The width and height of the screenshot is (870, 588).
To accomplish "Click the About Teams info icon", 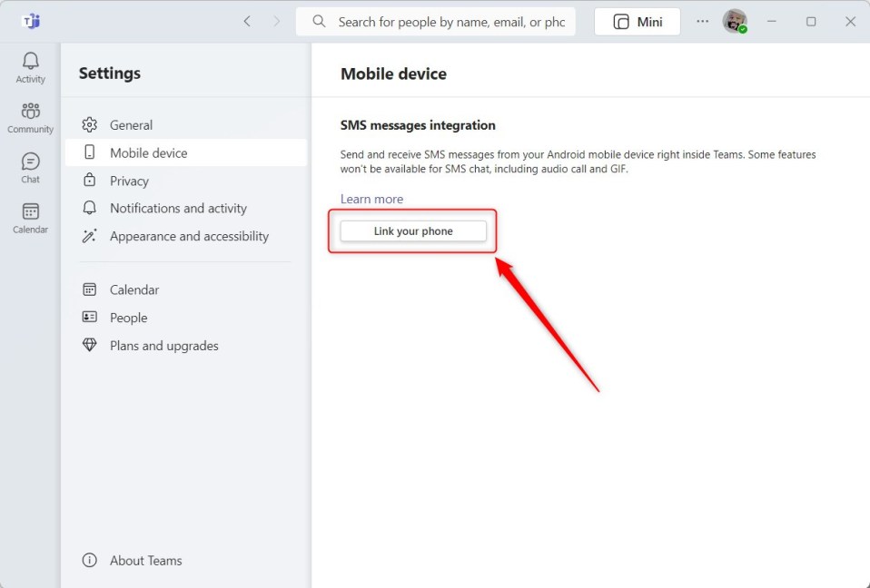I will click(89, 560).
